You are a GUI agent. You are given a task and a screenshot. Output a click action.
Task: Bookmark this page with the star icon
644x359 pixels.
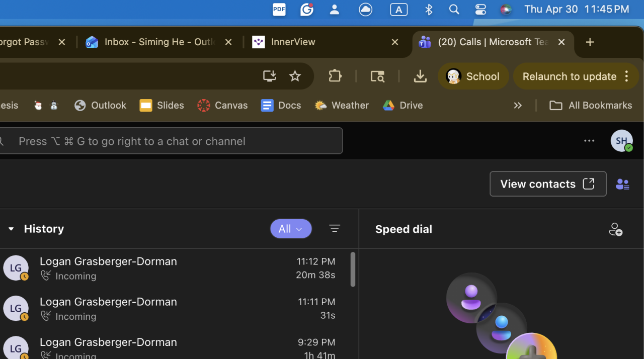295,76
